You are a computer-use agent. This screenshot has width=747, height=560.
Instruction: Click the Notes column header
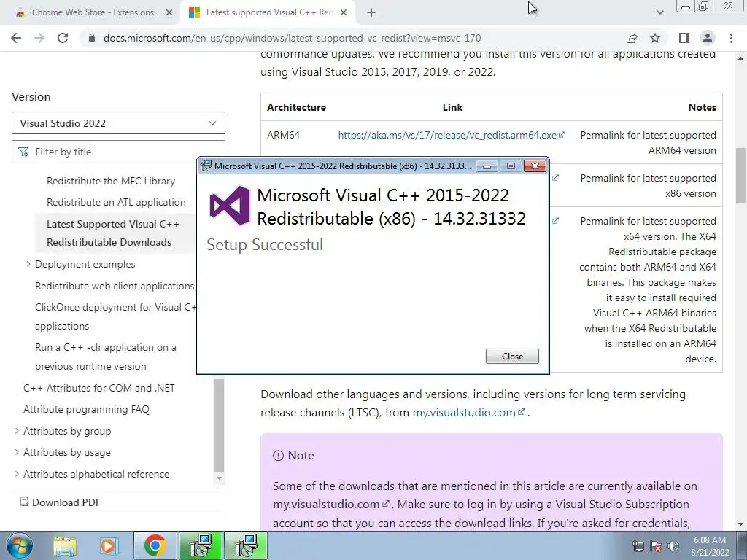703,107
